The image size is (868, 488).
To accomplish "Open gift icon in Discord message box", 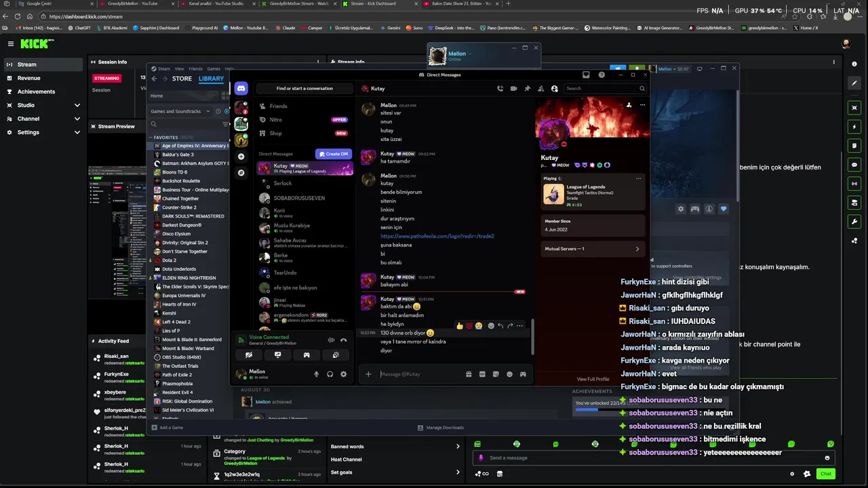I will (469, 374).
